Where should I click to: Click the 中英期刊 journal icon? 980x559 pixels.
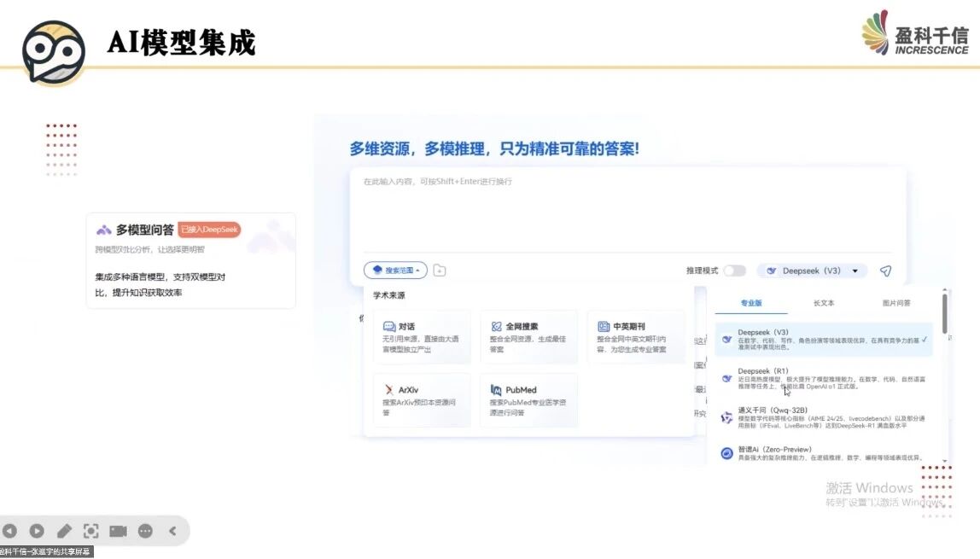(x=604, y=327)
